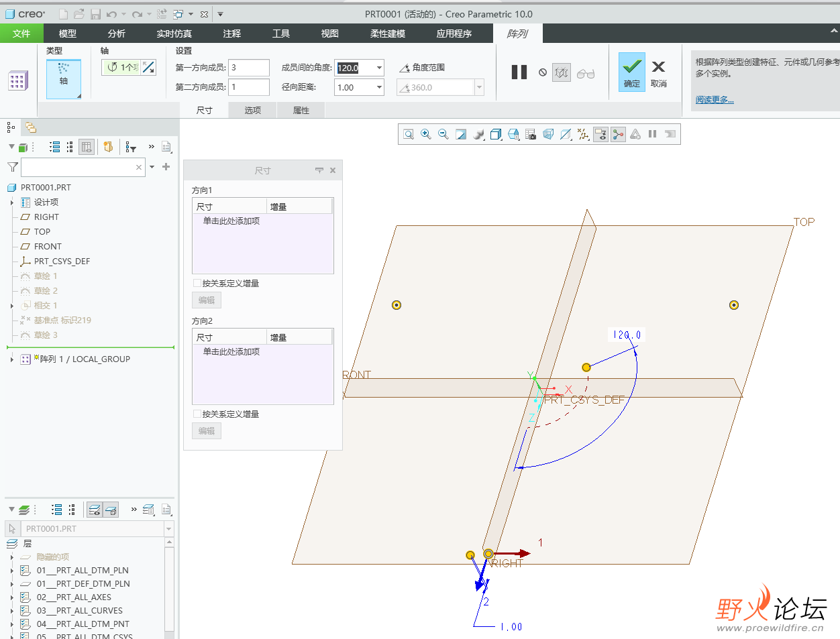Viewport: 840px width, 639px height.
Task: Switch to the 模型 ribbon tab
Action: pyautogui.click(x=68, y=34)
